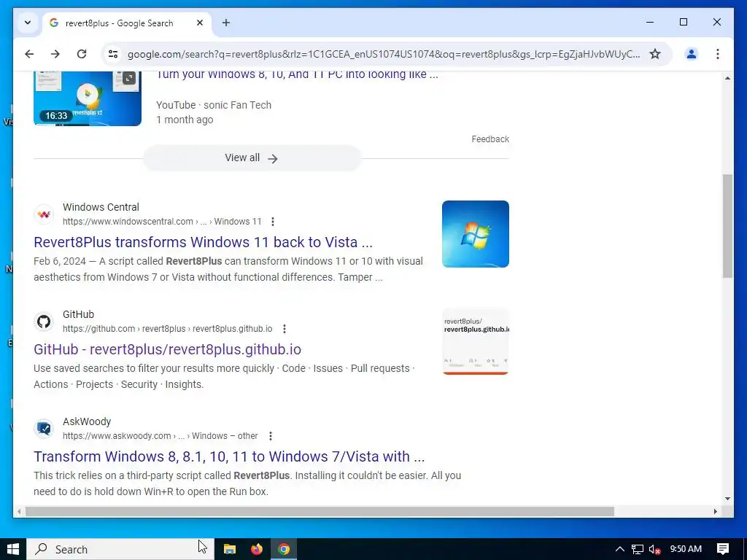Click the scroll down arrow of vertical scrollbar
The height and width of the screenshot is (560, 747).
(727, 499)
